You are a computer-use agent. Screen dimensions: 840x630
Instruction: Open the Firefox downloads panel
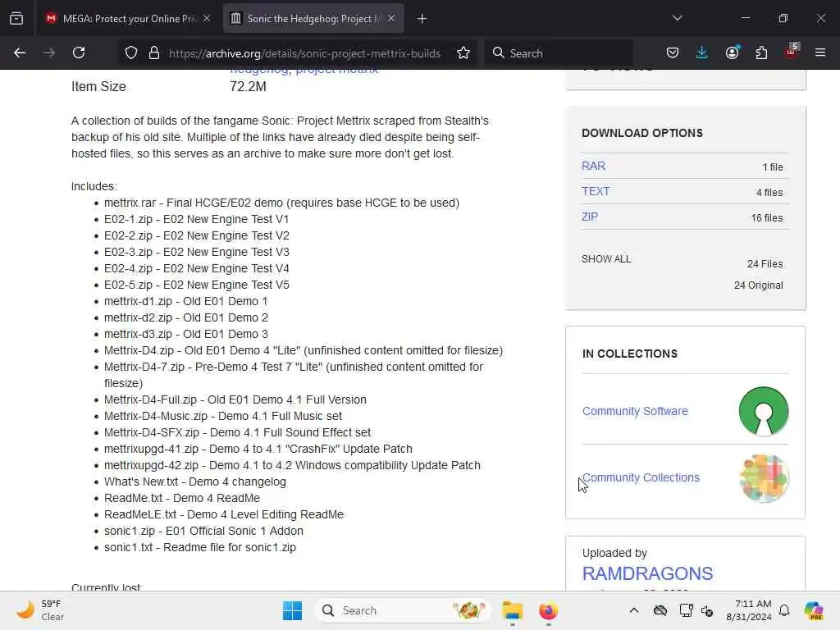click(x=702, y=53)
